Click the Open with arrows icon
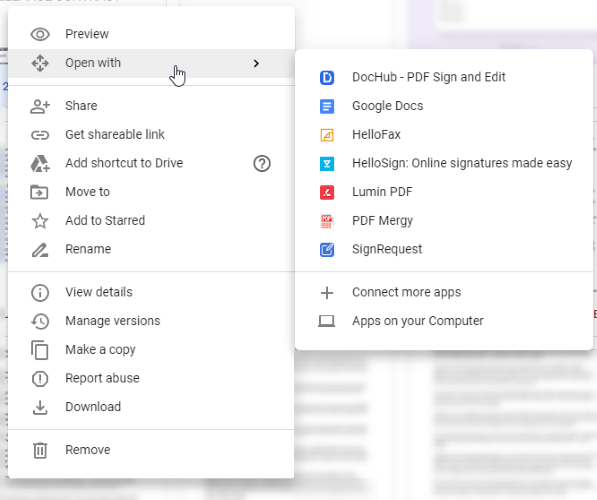 pos(40,63)
